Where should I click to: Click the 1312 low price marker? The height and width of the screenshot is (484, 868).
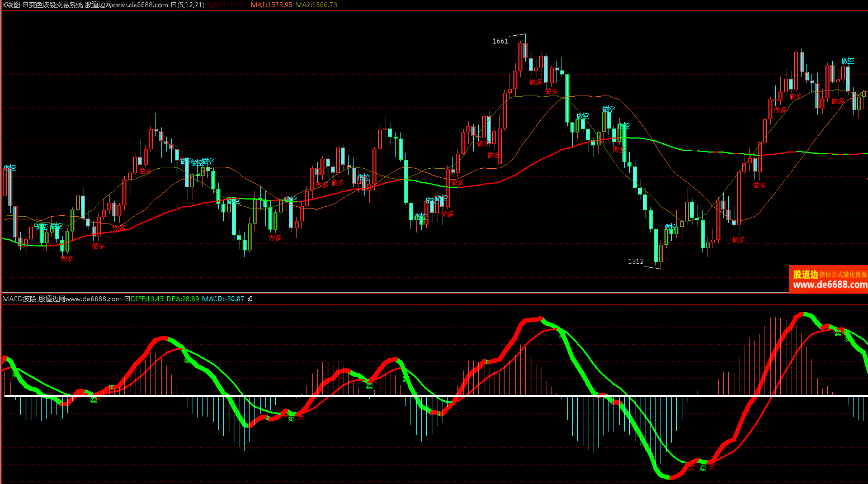pyautogui.click(x=635, y=262)
